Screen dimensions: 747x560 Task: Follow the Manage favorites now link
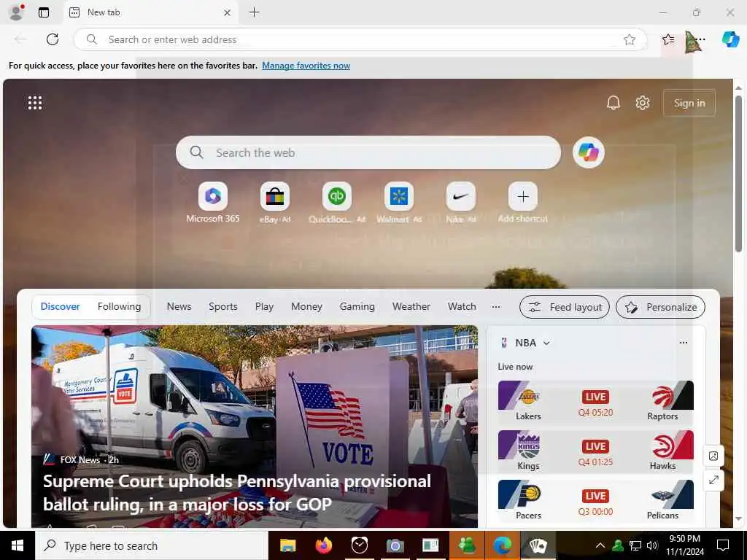[x=306, y=66]
